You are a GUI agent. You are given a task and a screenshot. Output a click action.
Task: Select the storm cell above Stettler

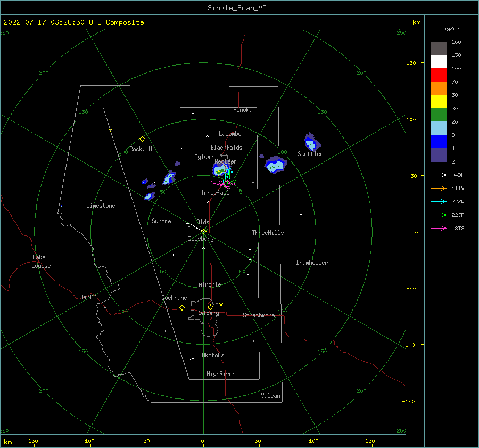pos(312,142)
